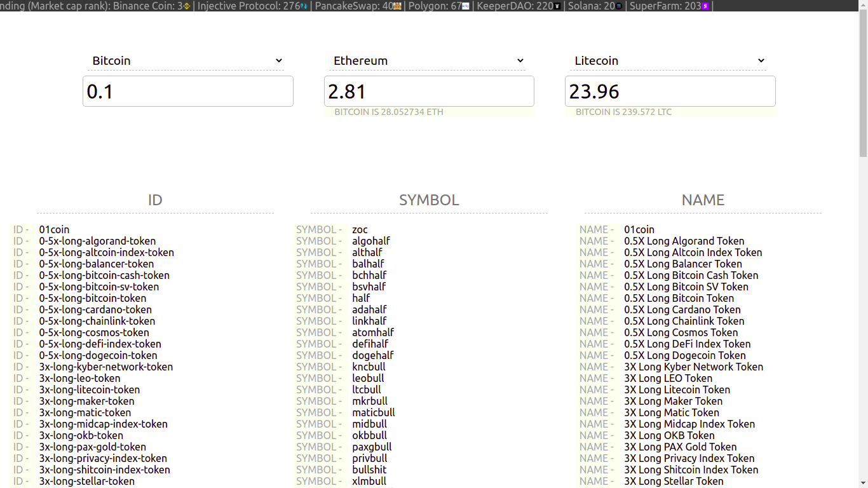Click the PancakeSwap icon in ticker
The image size is (868, 488).
(x=397, y=6)
